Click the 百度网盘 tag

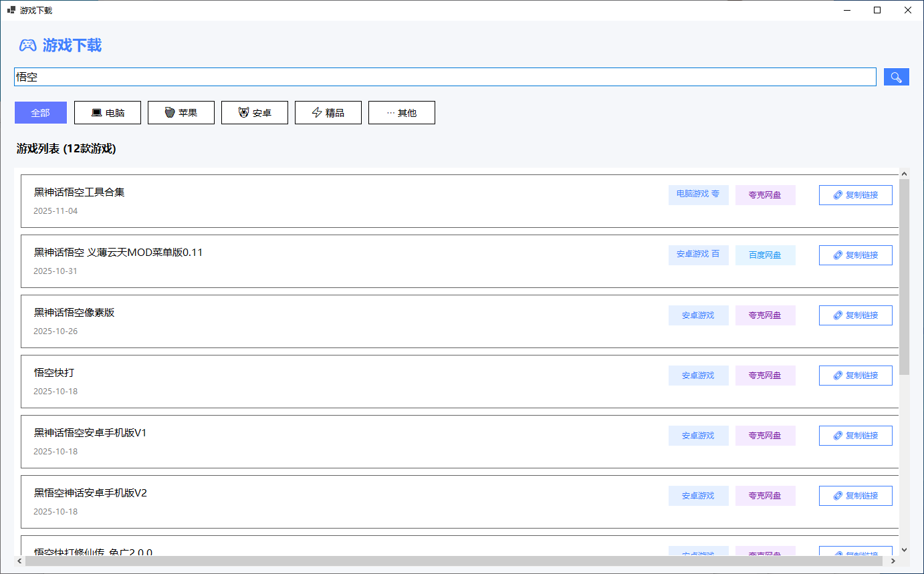tap(765, 255)
